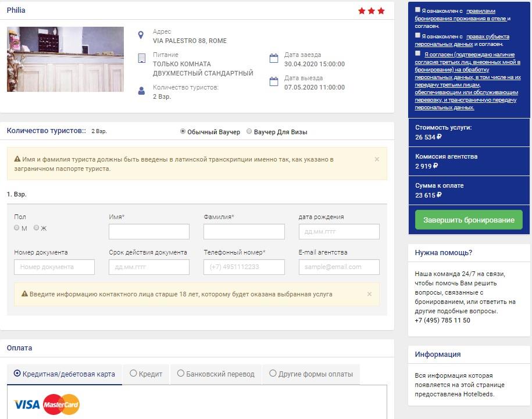Click the service cost 26 534 ₽
The width and height of the screenshot is (532, 419).
click(428, 137)
